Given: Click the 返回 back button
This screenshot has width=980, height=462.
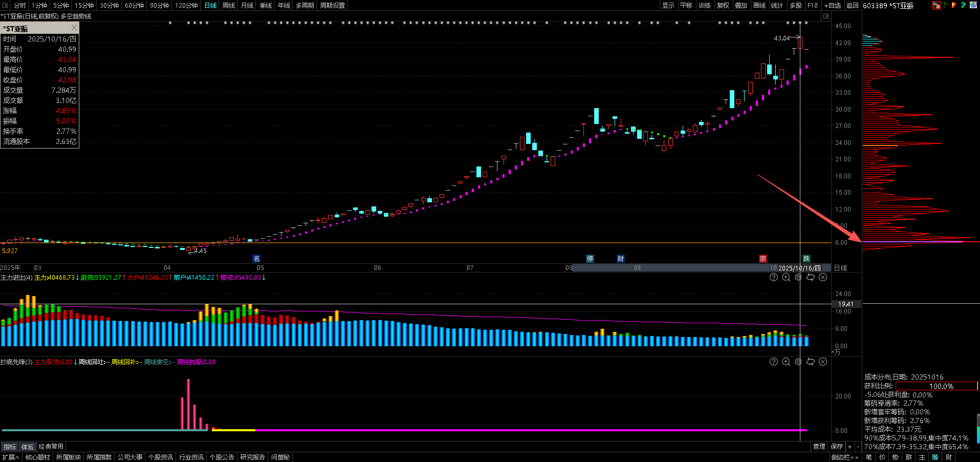Looking at the screenshot, I should pyautogui.click(x=853, y=5).
